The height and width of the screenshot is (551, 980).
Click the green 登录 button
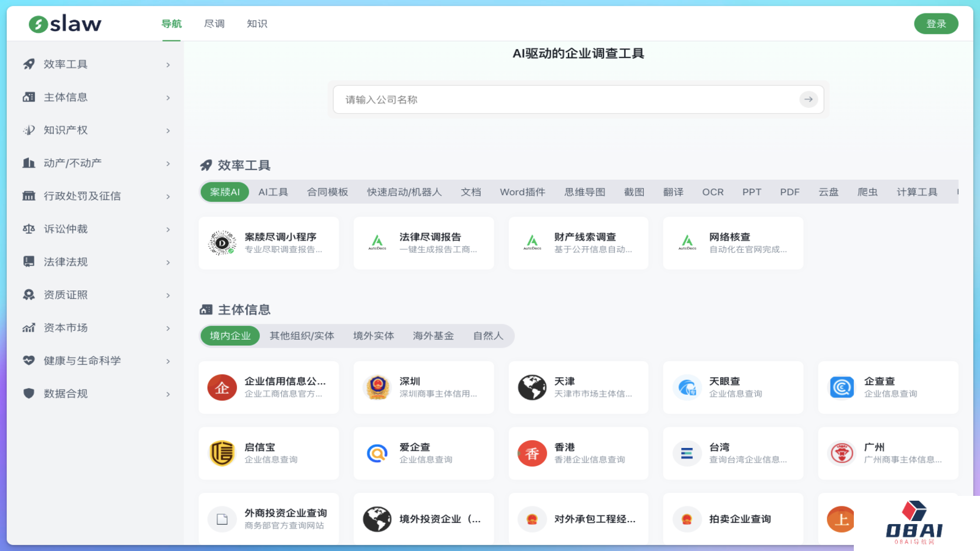click(x=935, y=24)
